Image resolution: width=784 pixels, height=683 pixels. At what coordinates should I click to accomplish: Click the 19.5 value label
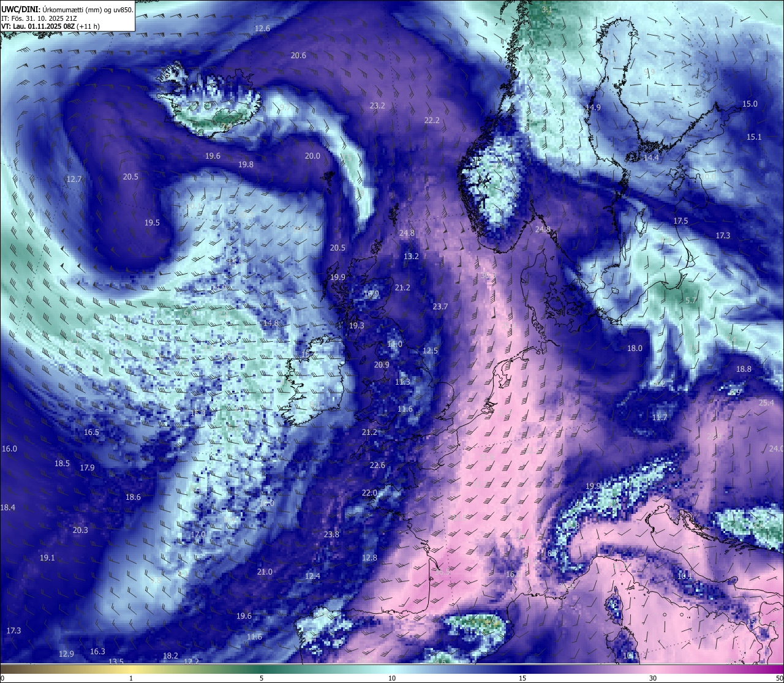(152, 223)
